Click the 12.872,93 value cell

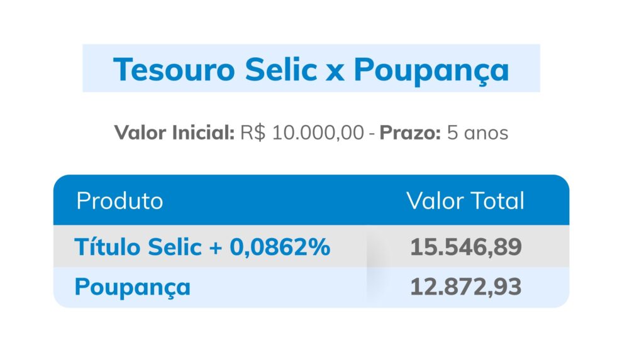coord(466,286)
